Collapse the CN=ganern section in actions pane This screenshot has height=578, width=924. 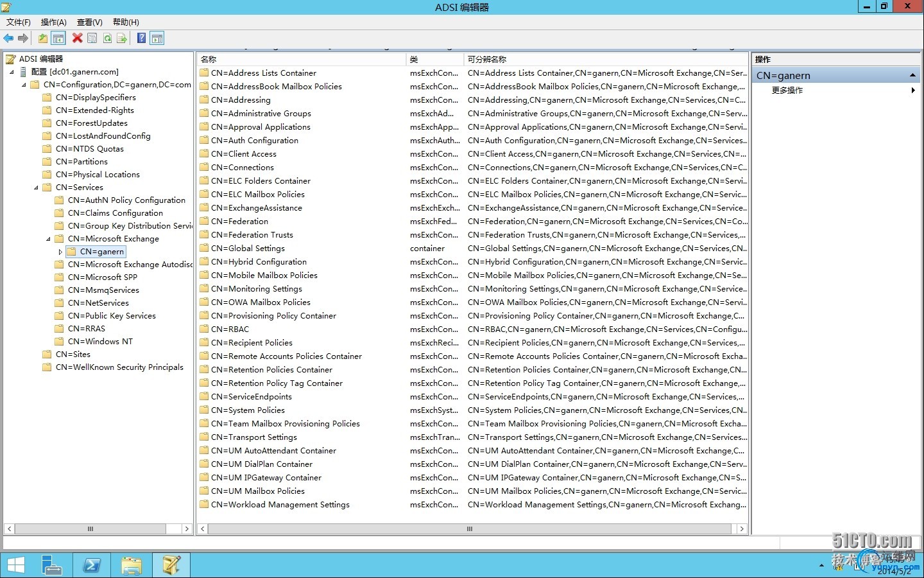[912, 75]
